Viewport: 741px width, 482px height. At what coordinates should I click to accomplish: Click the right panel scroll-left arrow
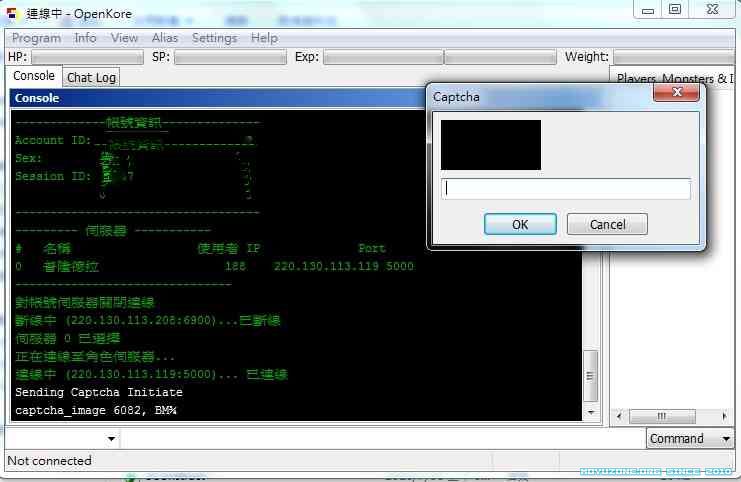coord(619,416)
